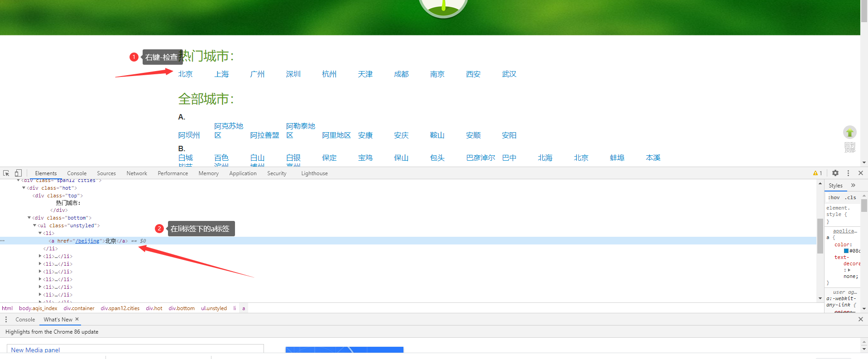Follow the /beijing href in the DOM
The width and height of the screenshot is (868, 359).
pos(87,241)
